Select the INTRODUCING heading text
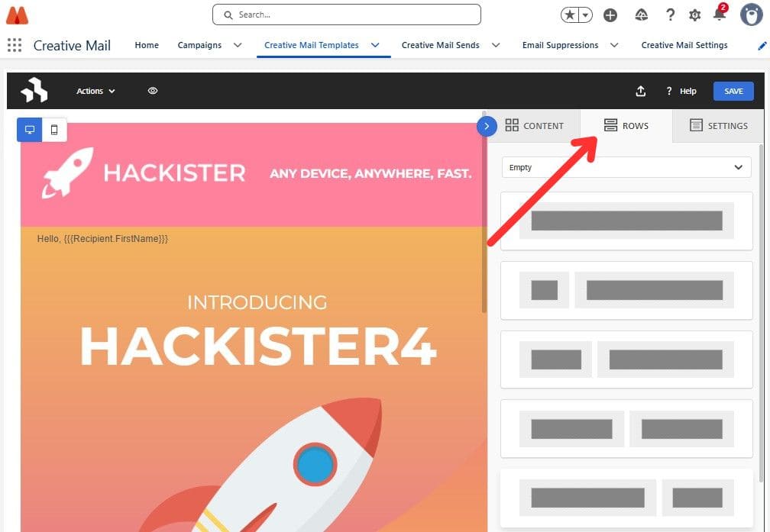This screenshot has height=532, width=770. click(257, 302)
